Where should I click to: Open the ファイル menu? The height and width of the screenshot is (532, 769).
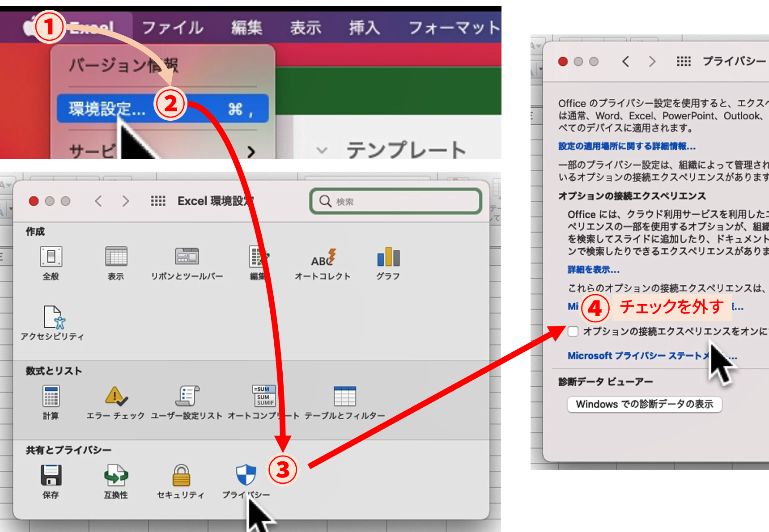(x=172, y=28)
